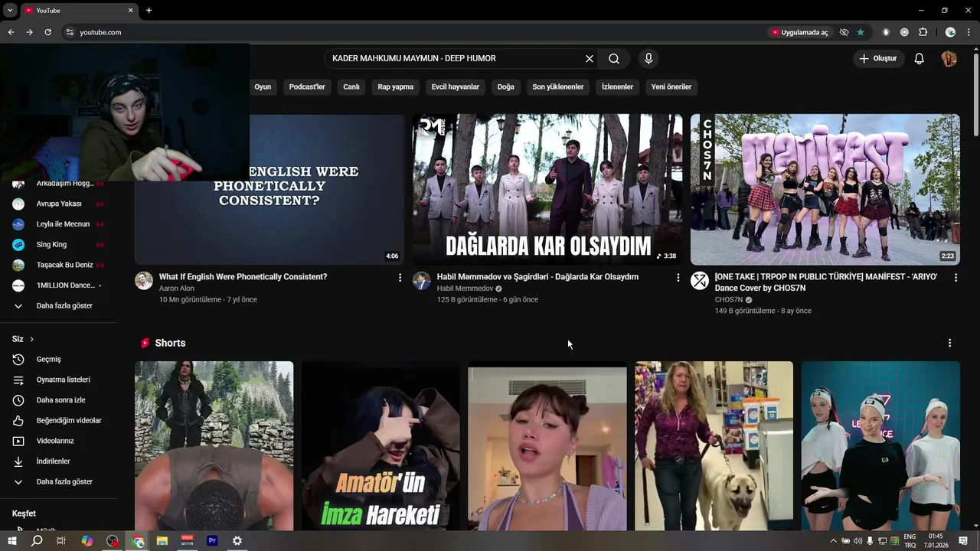
Task: Open more options for Aaron Alon video
Action: point(400,278)
